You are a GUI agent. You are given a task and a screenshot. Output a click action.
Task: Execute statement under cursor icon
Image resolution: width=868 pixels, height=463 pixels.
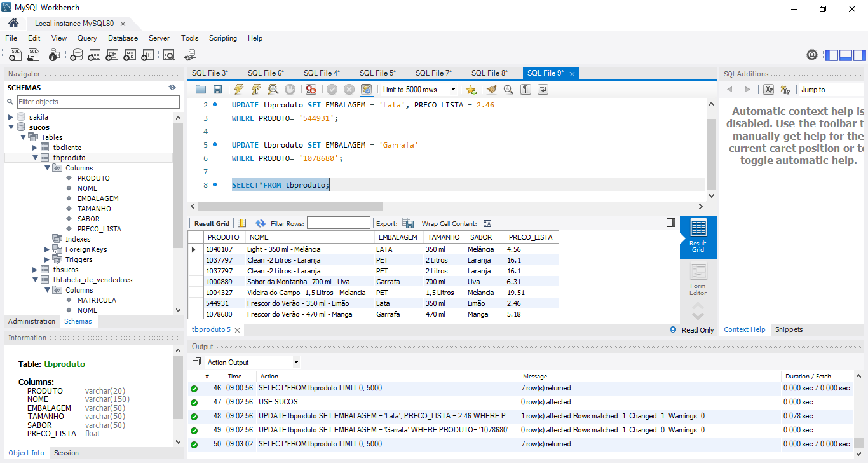(256, 90)
